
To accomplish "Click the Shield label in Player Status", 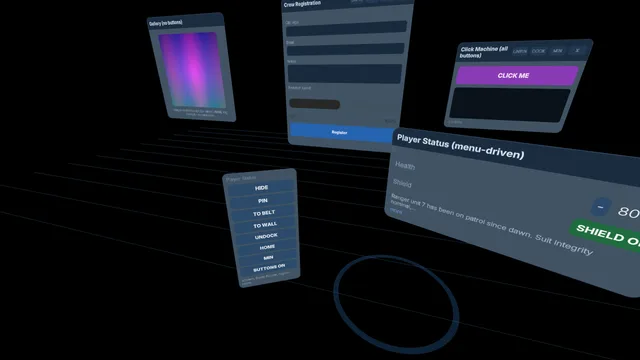I will pos(402,183).
